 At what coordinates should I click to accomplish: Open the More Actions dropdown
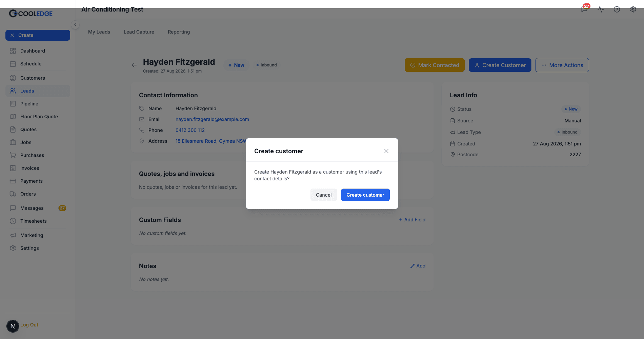coord(562,65)
